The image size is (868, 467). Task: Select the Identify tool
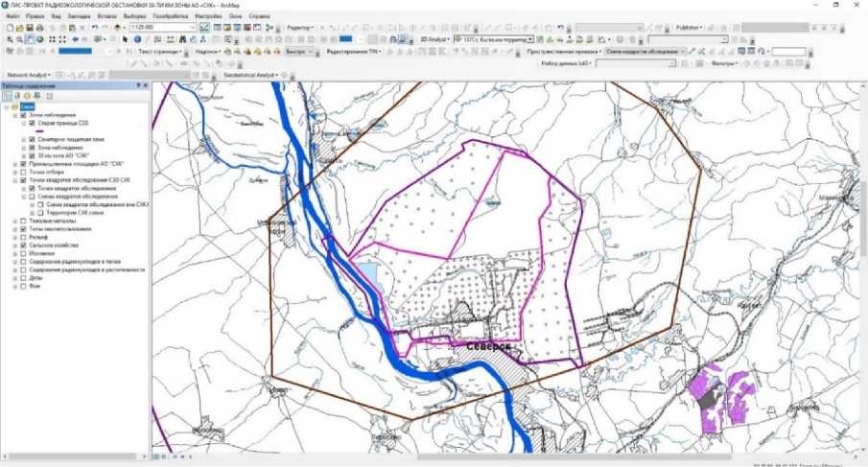click(x=137, y=39)
